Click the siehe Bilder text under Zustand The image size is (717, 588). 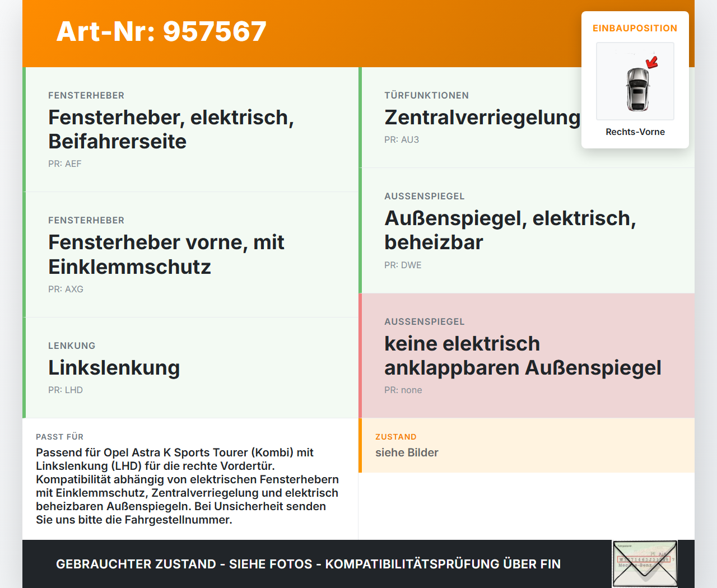click(x=407, y=452)
